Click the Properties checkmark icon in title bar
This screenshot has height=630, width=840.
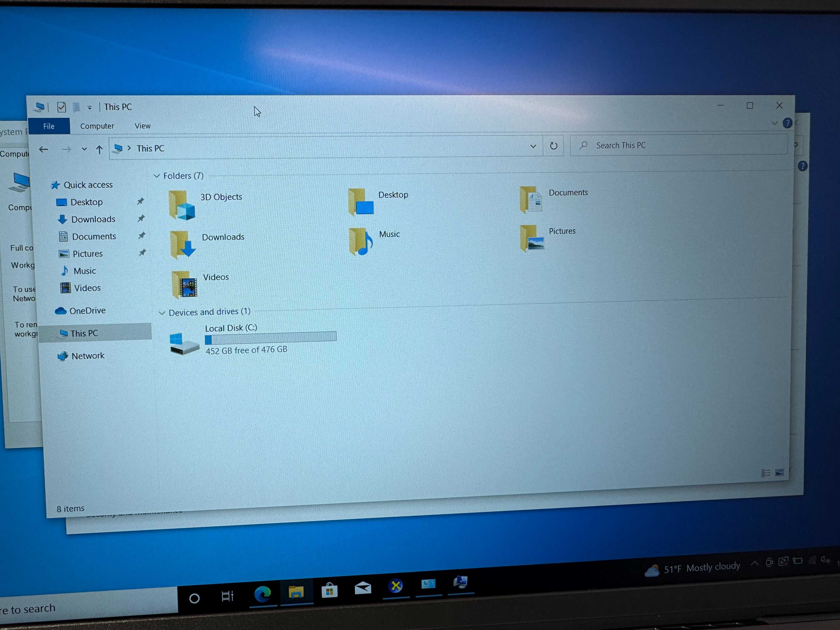coord(61,107)
